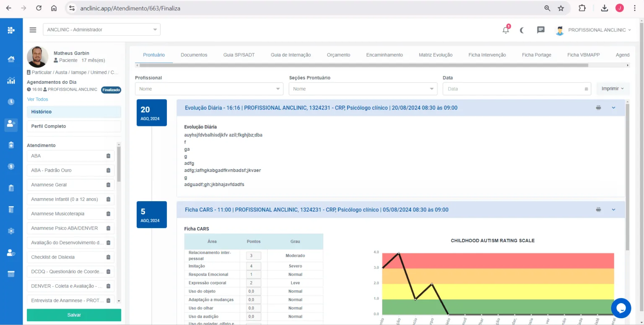Screen dimensions: 644x325
Task: Open the browser downloads icon
Action: [604, 8]
